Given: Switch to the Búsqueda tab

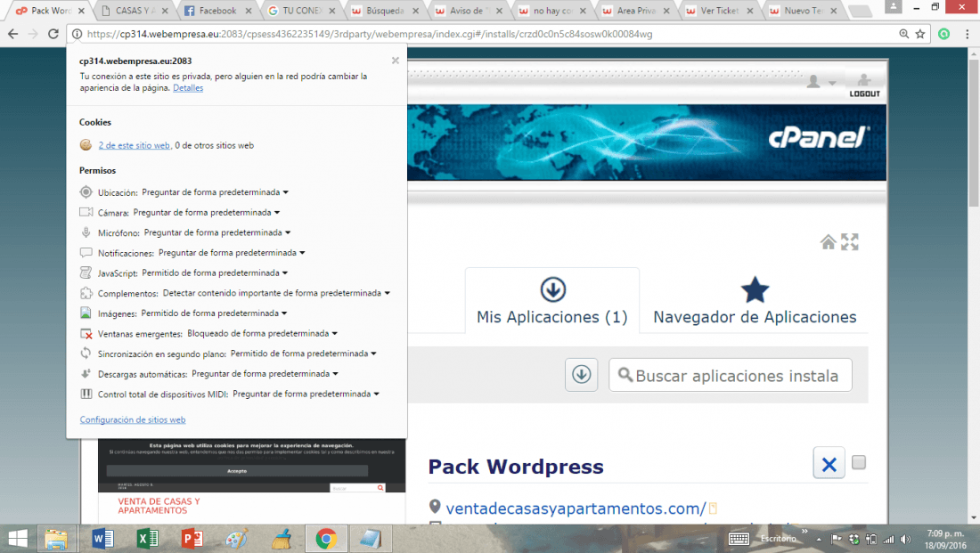Looking at the screenshot, I should click(x=384, y=11).
